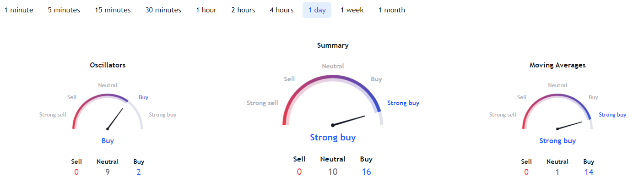Click Summary Buy count 16
The height and width of the screenshot is (184, 644).
(366, 172)
